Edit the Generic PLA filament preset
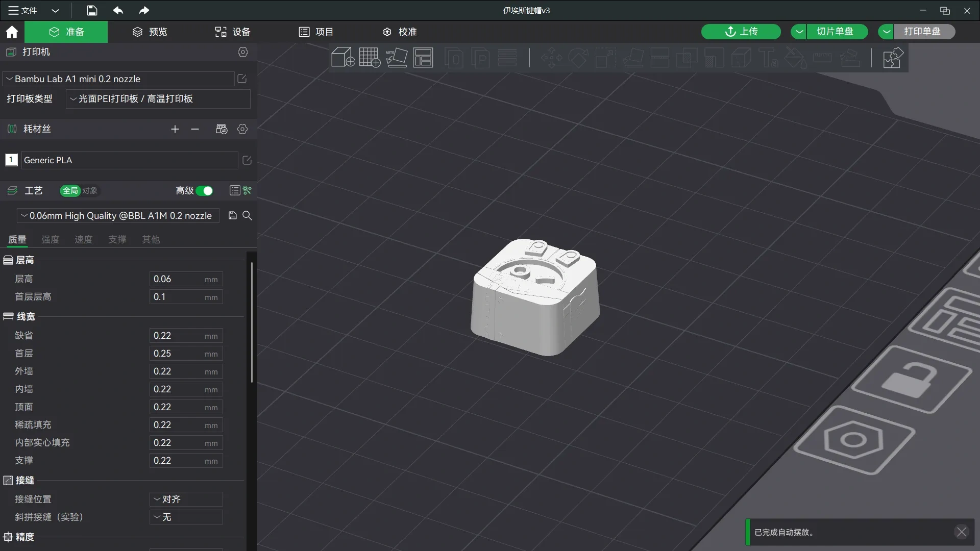Image resolution: width=980 pixels, height=551 pixels. pyautogui.click(x=247, y=160)
